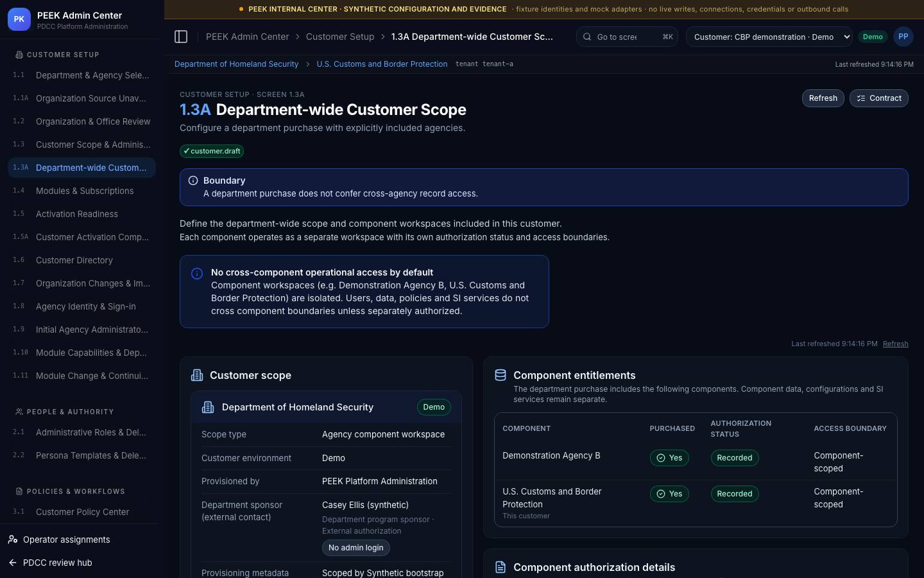Screen dimensions: 924x578
Task: Click the Component authorization details document icon
Action: coord(501,567)
